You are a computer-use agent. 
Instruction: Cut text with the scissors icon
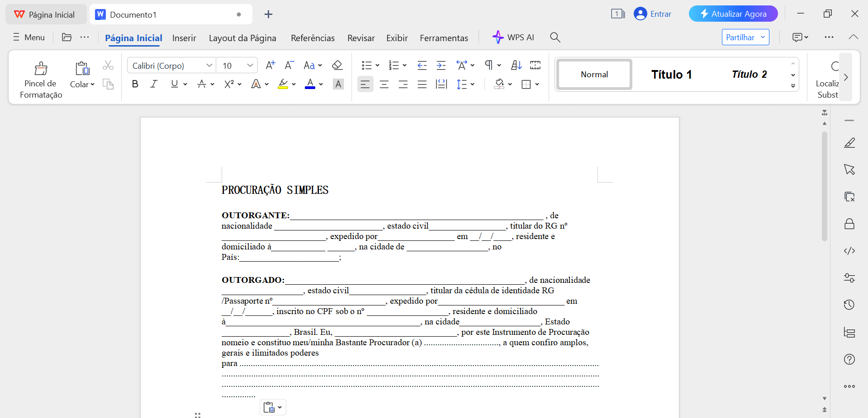coord(108,65)
